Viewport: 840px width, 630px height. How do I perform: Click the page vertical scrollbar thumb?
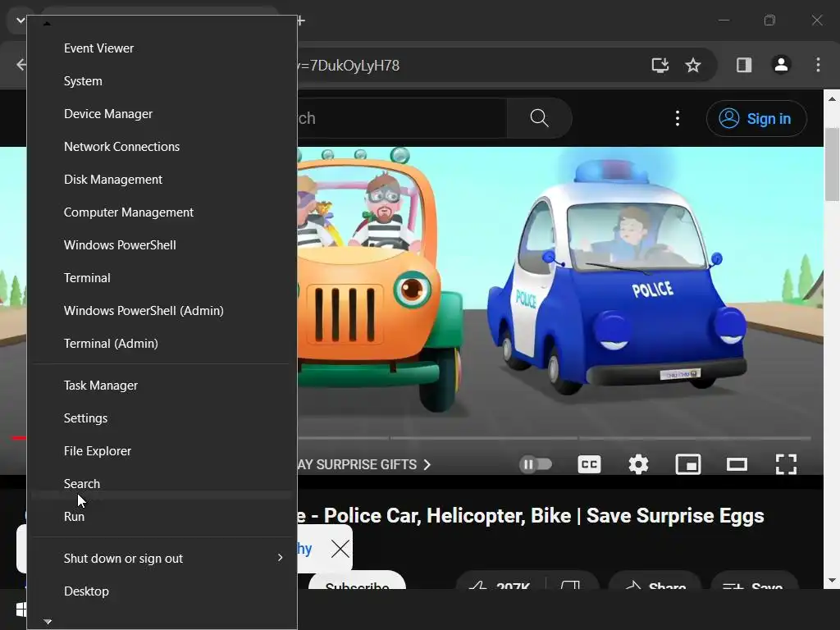pyautogui.click(x=832, y=164)
